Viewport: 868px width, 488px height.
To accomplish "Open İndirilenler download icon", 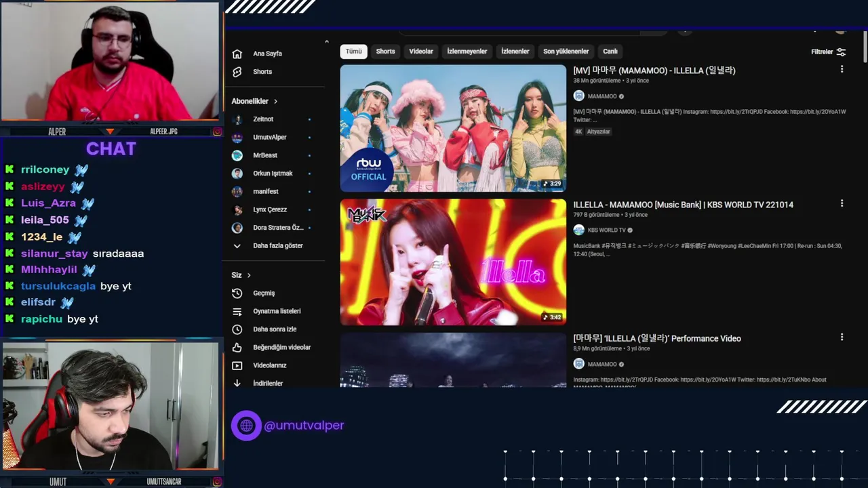I will [237, 383].
